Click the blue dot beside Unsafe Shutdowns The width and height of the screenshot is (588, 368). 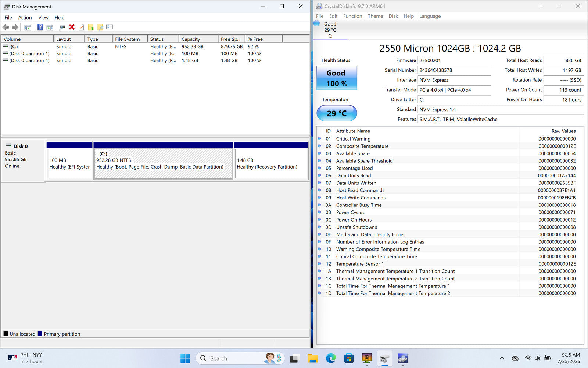(x=319, y=227)
